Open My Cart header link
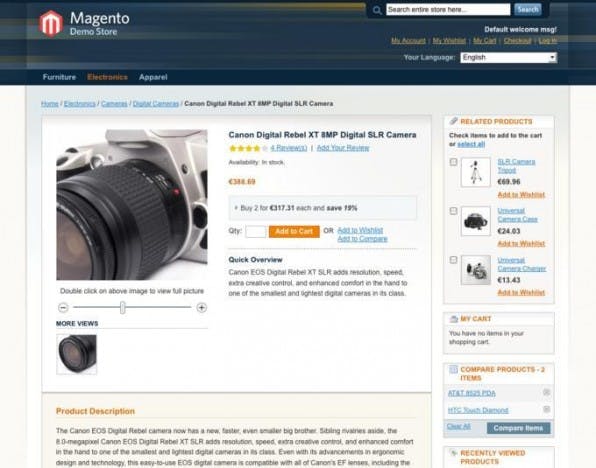 point(485,41)
